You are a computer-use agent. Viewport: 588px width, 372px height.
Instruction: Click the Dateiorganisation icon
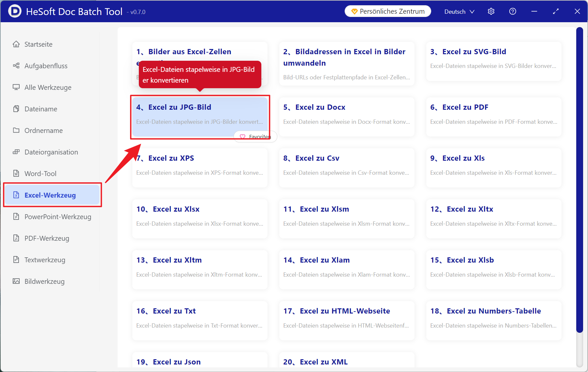pyautogui.click(x=16, y=152)
